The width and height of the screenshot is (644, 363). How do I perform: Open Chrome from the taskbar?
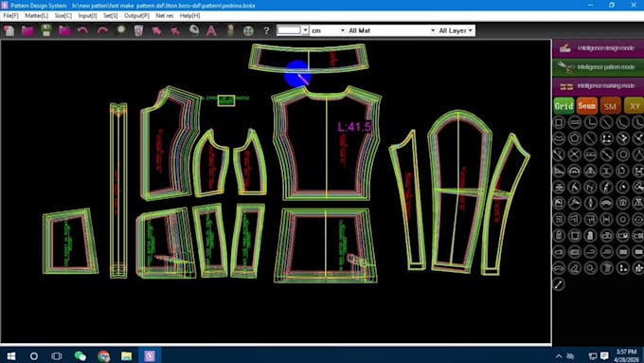click(103, 355)
